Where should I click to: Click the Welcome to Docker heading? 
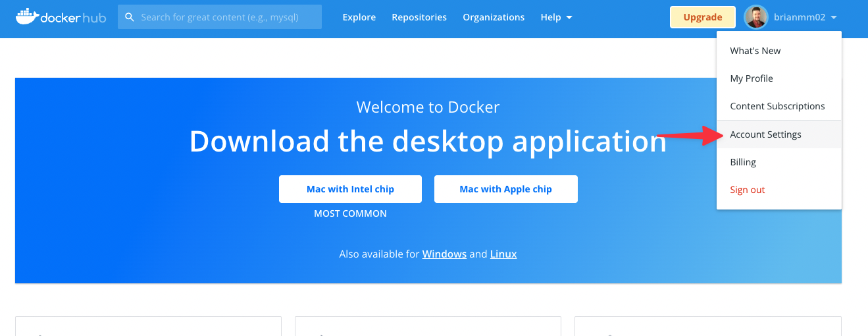[428, 107]
